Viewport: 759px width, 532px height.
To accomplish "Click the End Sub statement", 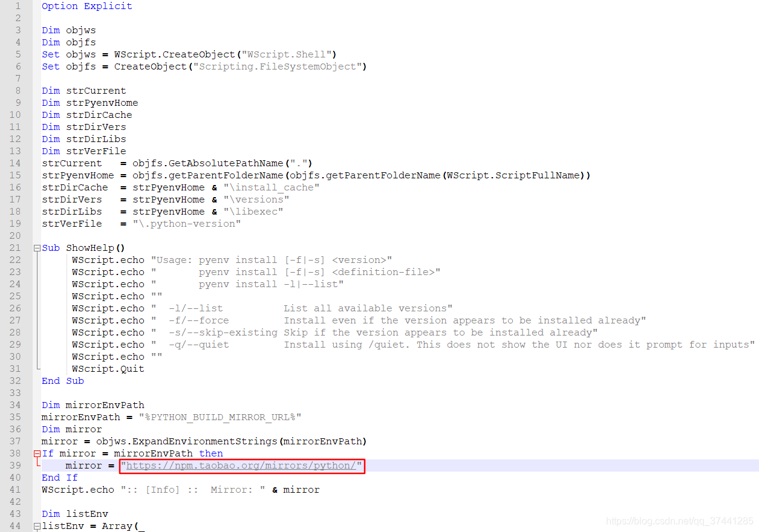I will [62, 381].
